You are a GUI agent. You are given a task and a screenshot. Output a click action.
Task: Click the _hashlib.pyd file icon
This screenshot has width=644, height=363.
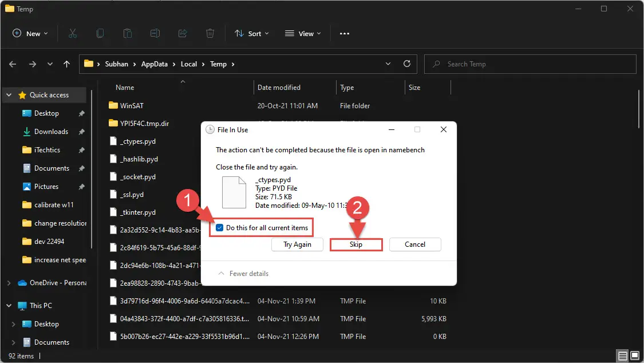click(113, 159)
